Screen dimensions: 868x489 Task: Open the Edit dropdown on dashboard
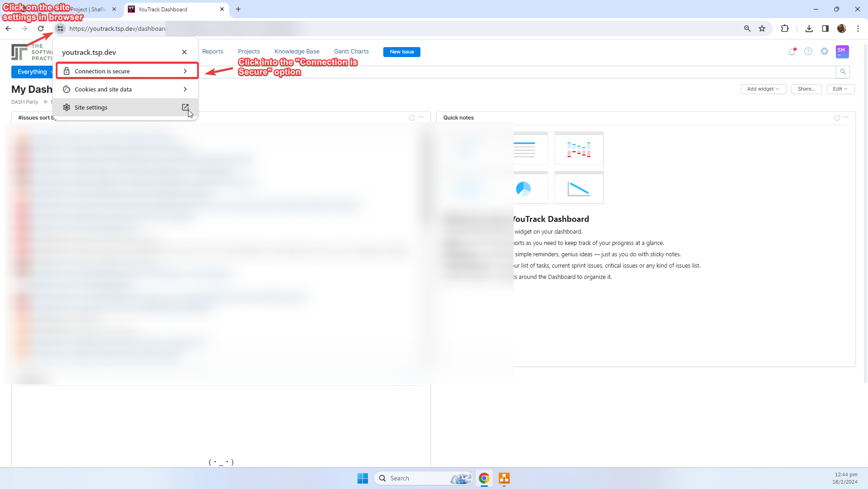pyautogui.click(x=840, y=89)
